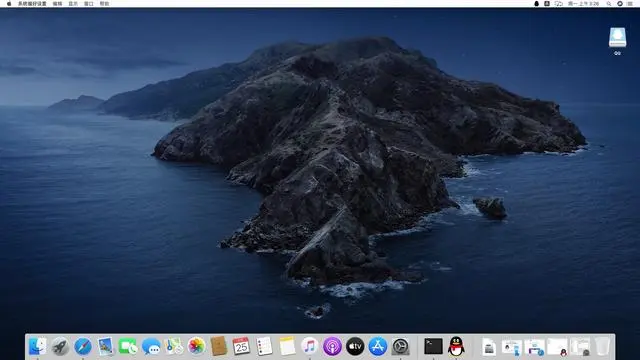Open the Apple menu
This screenshot has width=640, height=360.
point(9,4)
